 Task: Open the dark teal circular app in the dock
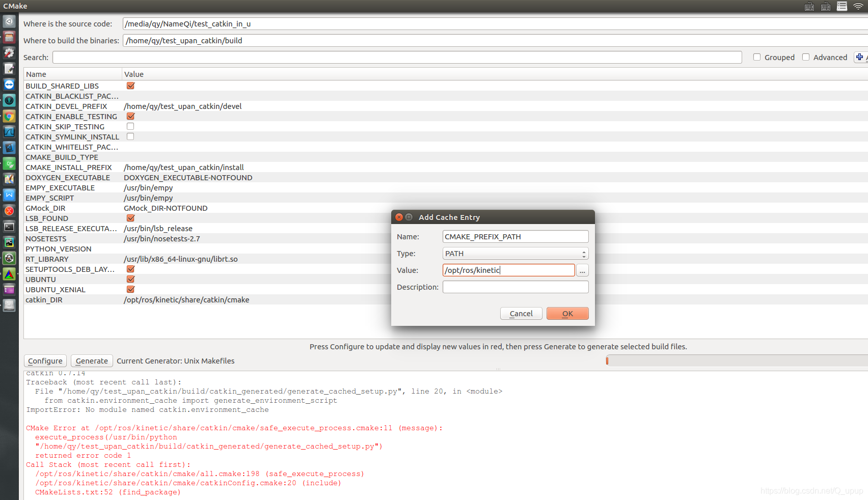[9, 100]
